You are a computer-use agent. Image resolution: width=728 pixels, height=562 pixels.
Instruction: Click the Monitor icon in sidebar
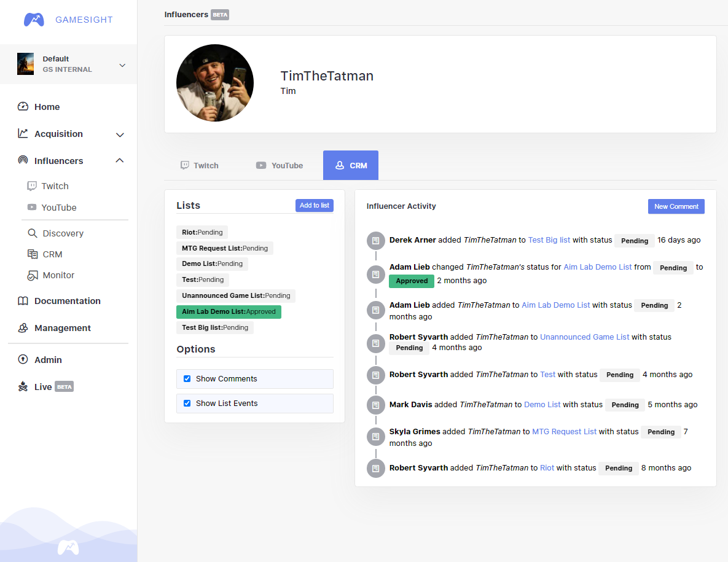tap(33, 275)
